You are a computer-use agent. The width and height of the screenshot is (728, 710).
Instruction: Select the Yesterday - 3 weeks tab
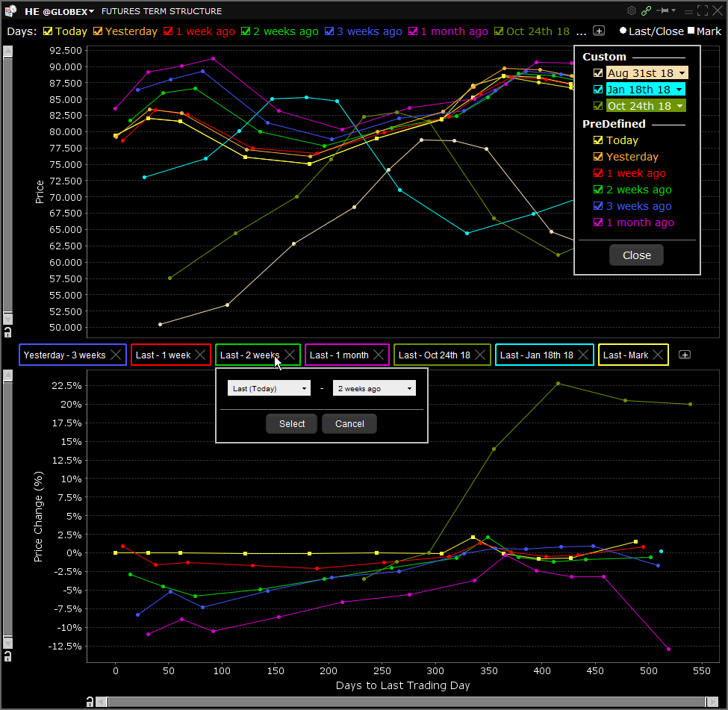[64, 355]
